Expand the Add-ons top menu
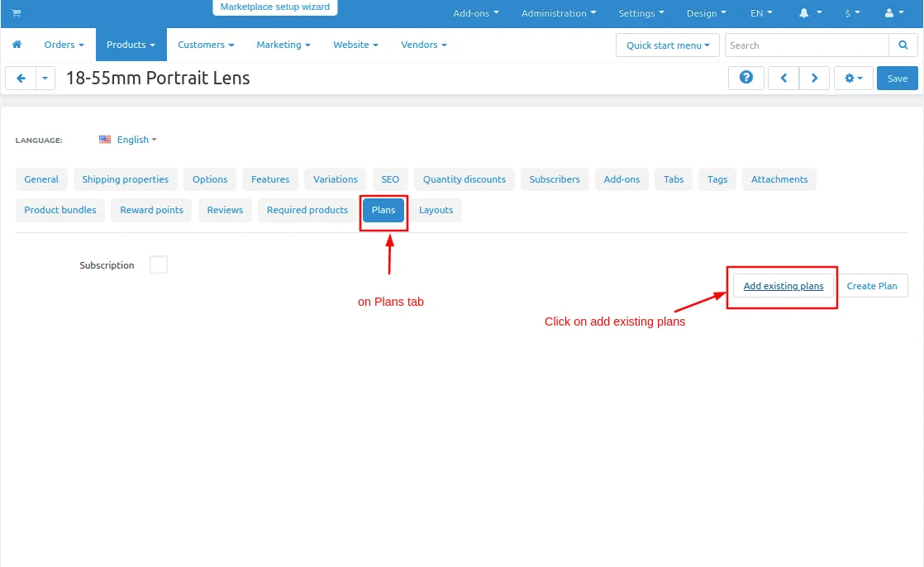924x567 pixels. (475, 13)
